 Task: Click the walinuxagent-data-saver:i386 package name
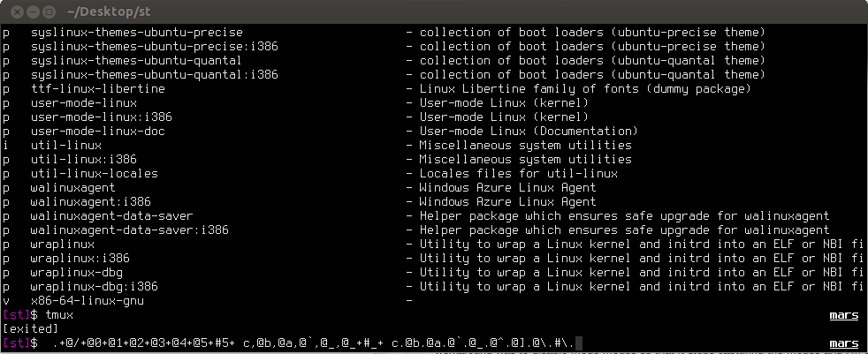click(129, 230)
